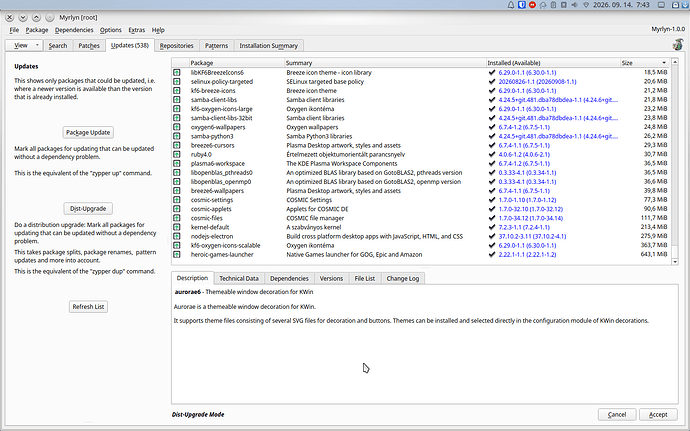Click update status icon for kernel-default
This screenshot has width=690, height=431.
coord(176,227)
